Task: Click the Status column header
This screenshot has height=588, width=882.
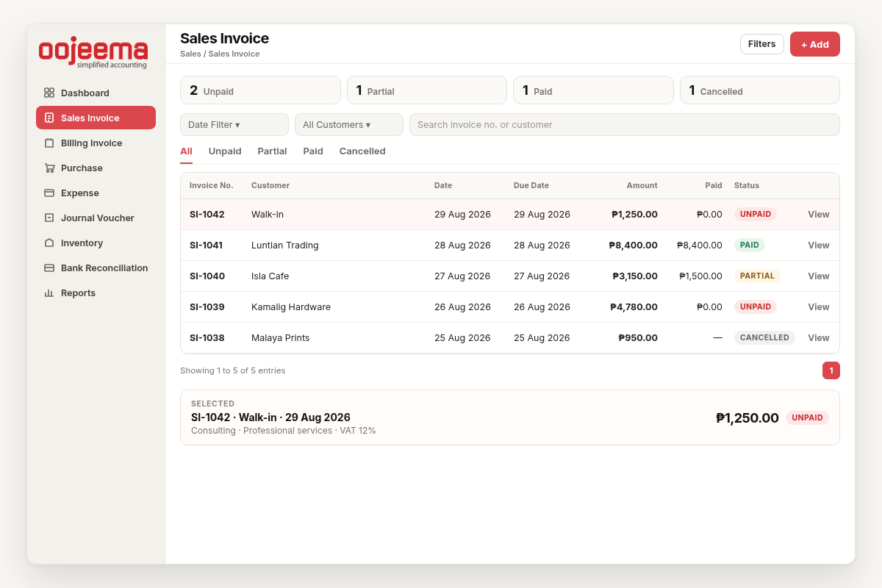Action: tap(747, 185)
